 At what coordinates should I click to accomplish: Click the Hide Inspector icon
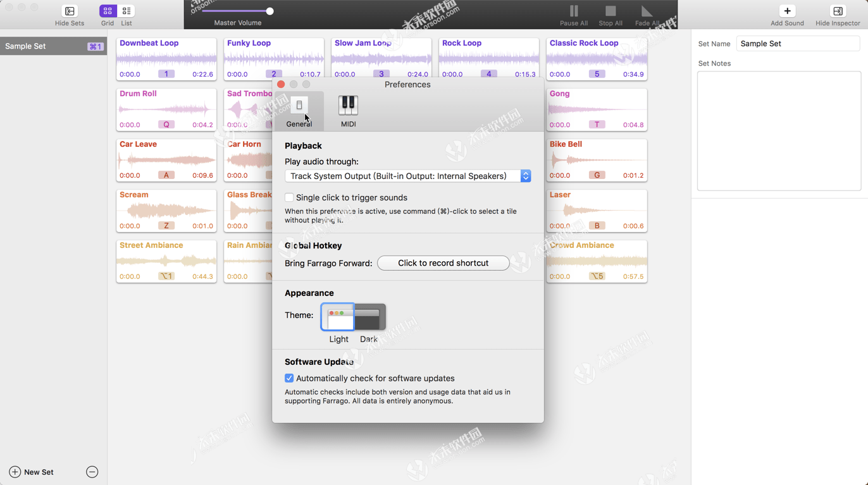(838, 11)
